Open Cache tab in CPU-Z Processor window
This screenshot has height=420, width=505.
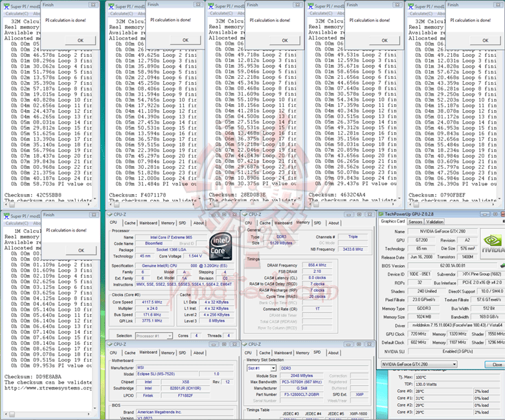[x=129, y=223]
